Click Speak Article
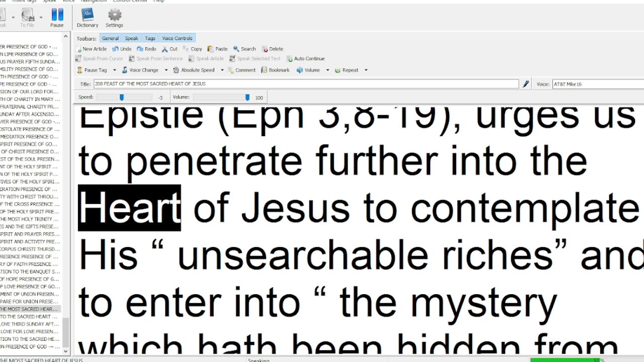644x362 pixels. [x=206, y=59]
